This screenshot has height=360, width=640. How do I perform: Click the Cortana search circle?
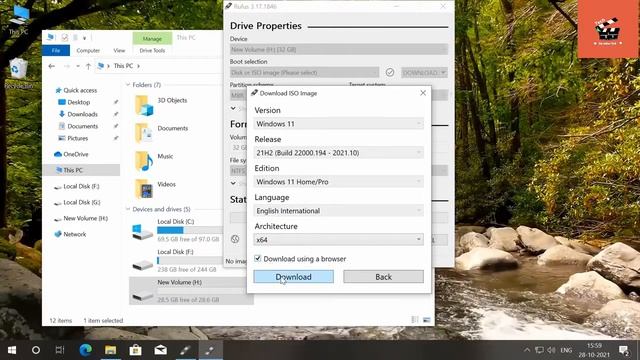(36, 350)
